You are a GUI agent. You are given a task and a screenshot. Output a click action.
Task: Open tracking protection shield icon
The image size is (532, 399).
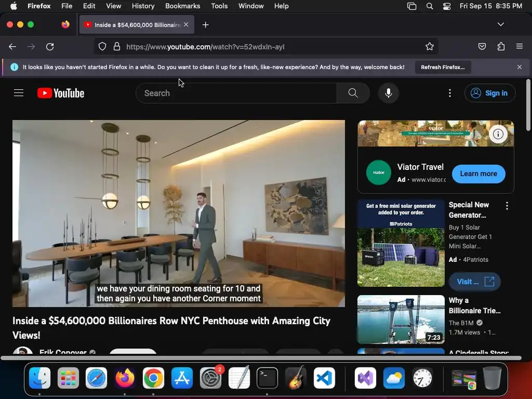[102, 46]
